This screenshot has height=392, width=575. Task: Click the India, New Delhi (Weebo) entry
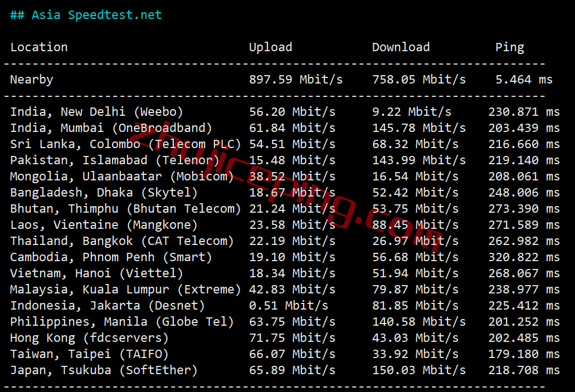click(x=96, y=112)
